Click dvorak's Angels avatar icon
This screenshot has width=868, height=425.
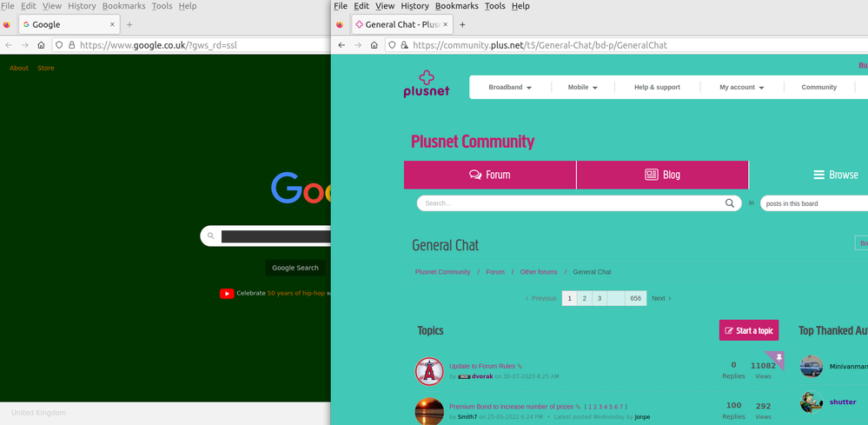pyautogui.click(x=429, y=371)
